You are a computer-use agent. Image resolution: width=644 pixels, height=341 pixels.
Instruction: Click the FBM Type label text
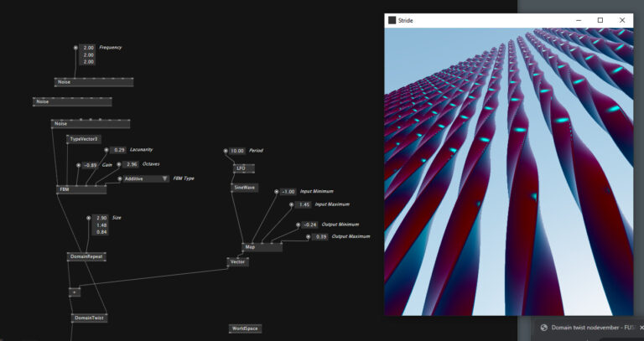click(x=184, y=178)
